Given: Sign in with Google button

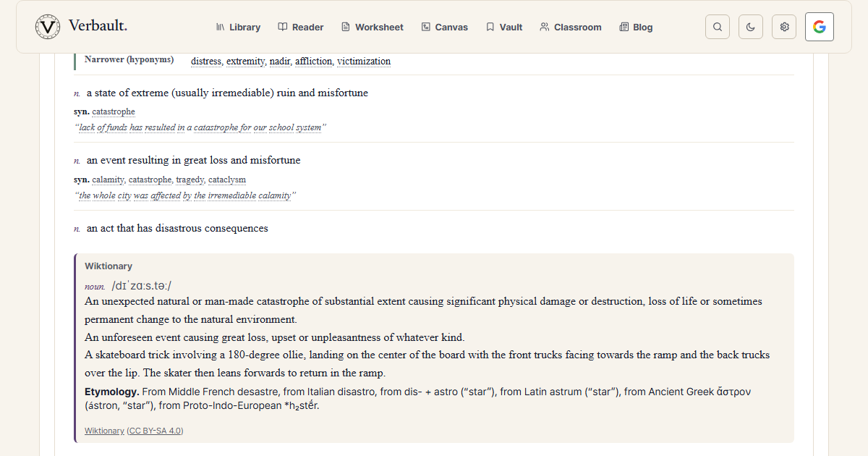Looking at the screenshot, I should pyautogui.click(x=820, y=27).
